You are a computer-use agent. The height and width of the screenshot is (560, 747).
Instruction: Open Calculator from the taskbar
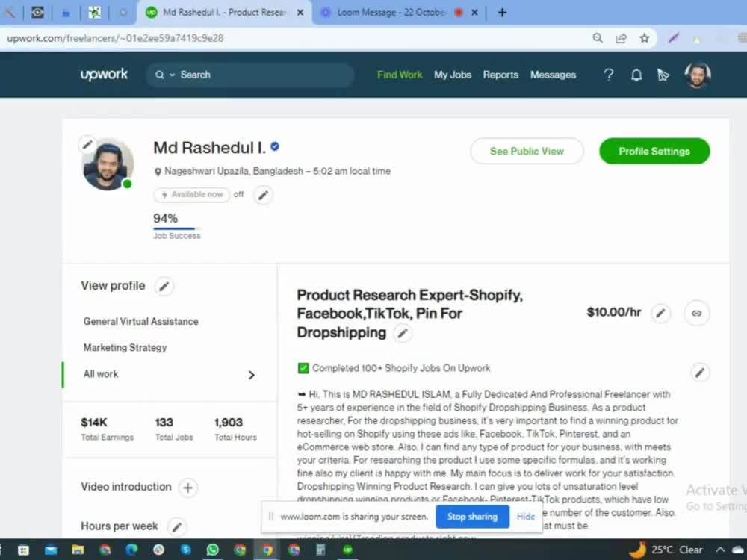click(x=320, y=550)
